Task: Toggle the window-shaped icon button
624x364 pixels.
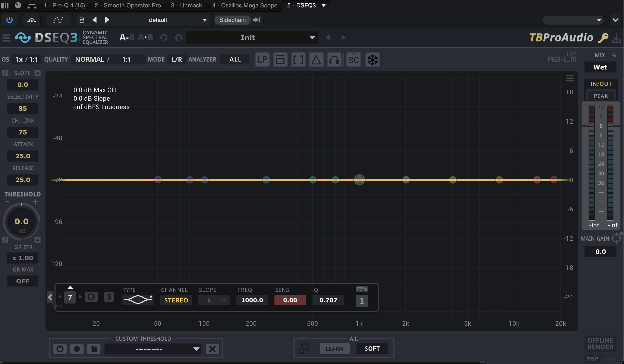Action: click(x=280, y=60)
